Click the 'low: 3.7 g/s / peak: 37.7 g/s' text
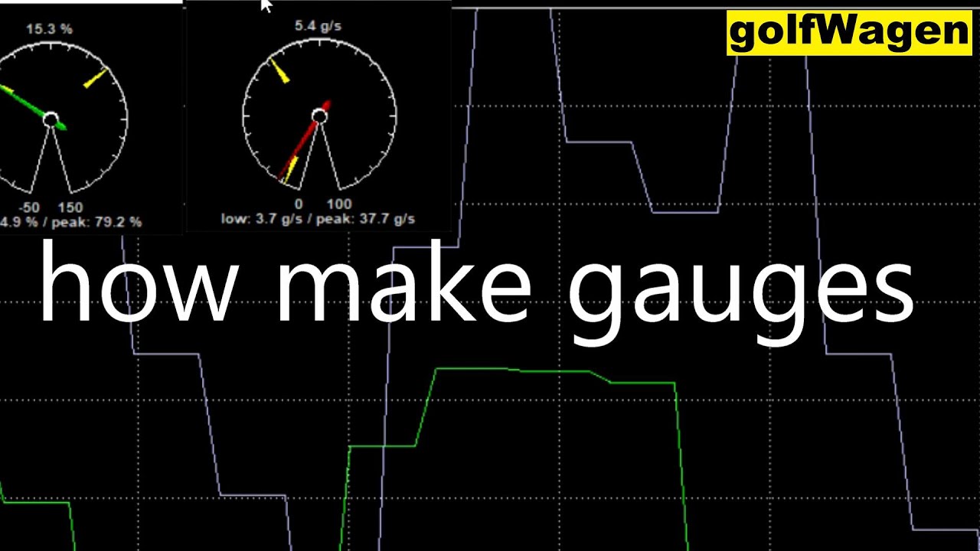This screenshot has height=551, width=980. [318, 219]
